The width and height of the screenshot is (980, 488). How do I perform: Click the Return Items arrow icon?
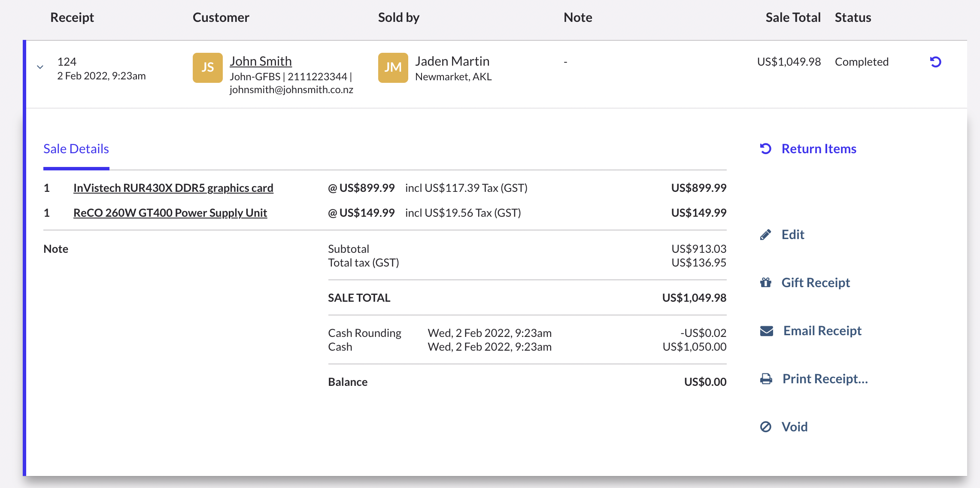pyautogui.click(x=766, y=149)
